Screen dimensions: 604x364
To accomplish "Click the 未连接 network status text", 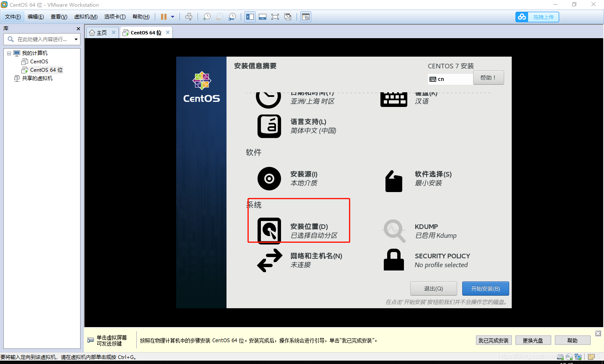I will [301, 265].
